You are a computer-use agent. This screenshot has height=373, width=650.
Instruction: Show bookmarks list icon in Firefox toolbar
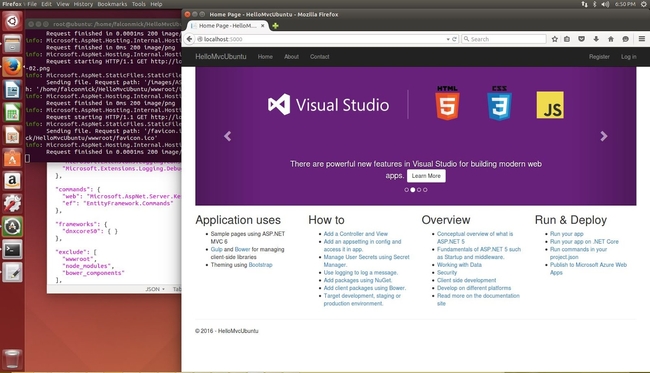click(567, 39)
